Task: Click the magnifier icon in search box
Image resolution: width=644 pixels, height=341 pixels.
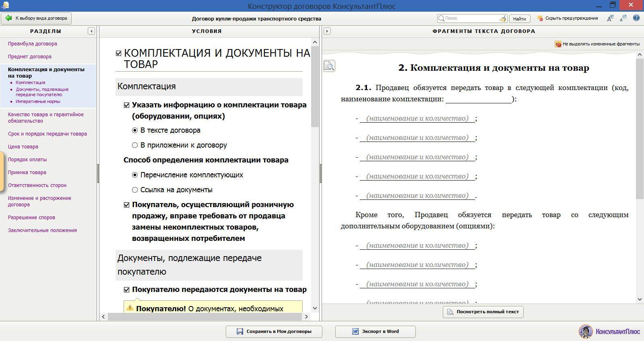Action: [441, 18]
